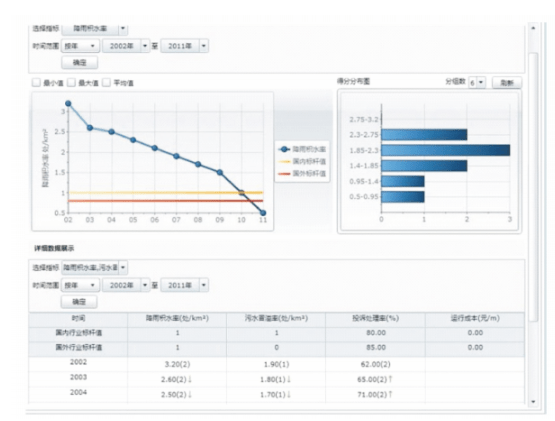
Task: Select the 09 data point on the line chart
Action: (220, 172)
